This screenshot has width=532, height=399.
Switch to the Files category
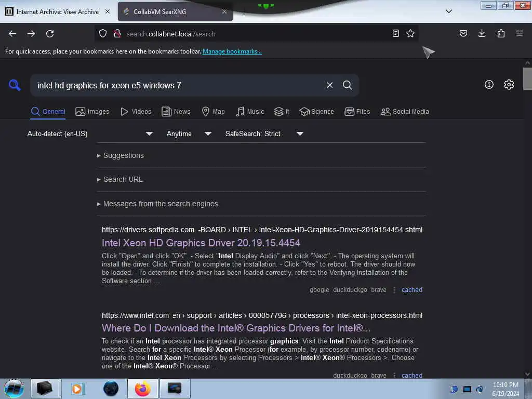[357, 112]
